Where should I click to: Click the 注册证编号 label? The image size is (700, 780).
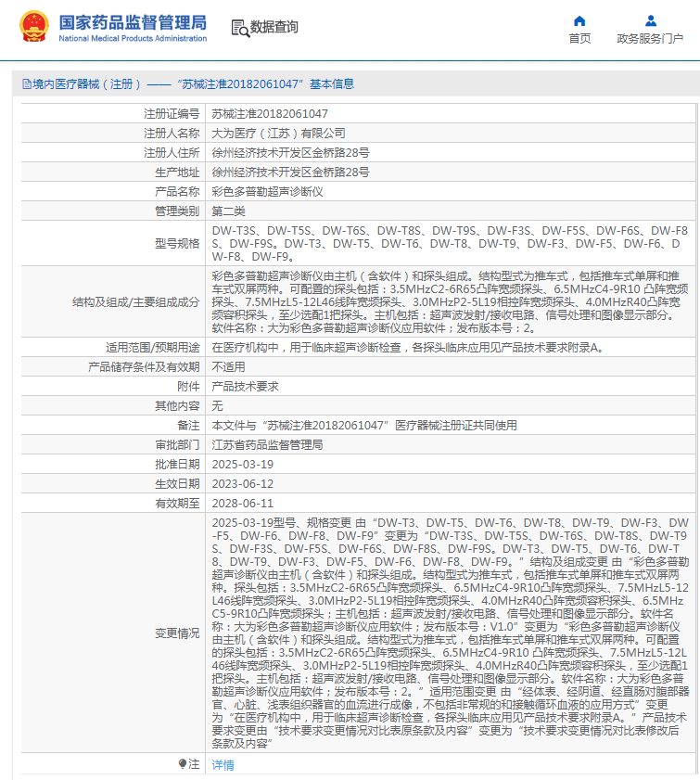172,114
